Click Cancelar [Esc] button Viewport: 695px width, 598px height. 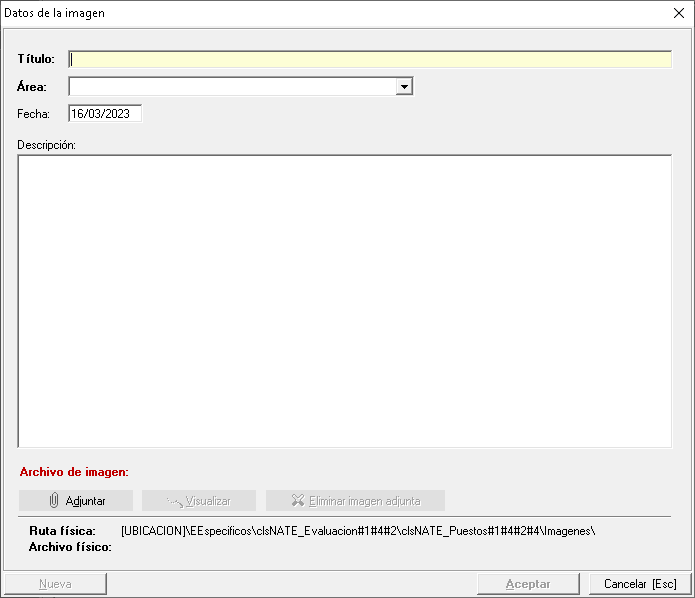pos(640,584)
